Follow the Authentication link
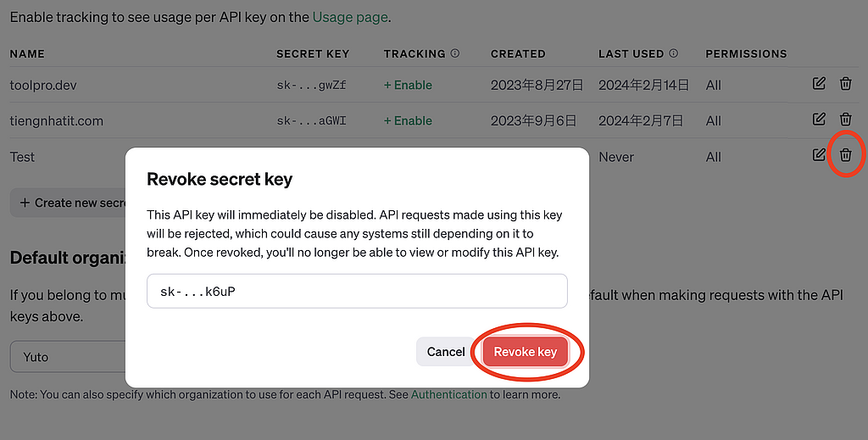This screenshot has height=440, width=868. click(x=448, y=394)
